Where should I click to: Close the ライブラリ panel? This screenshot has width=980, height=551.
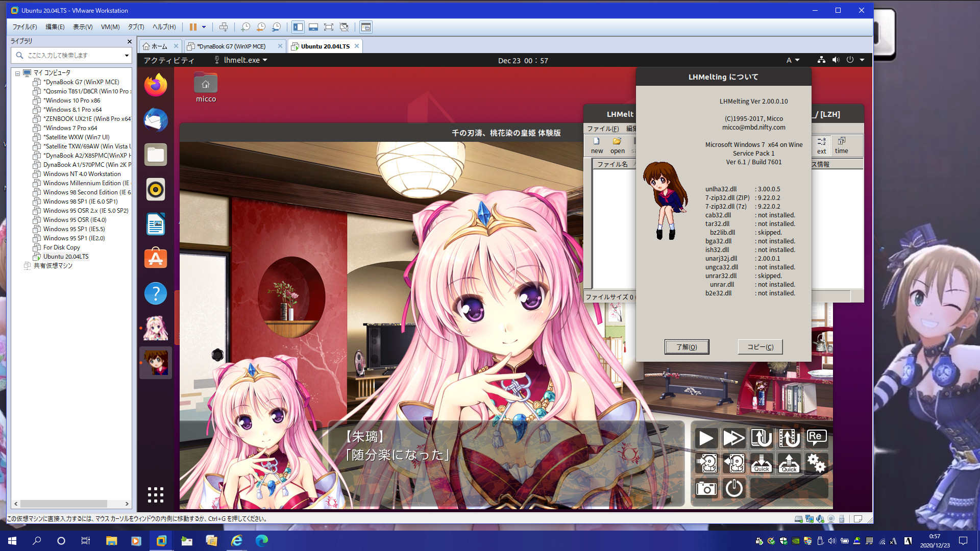pos(129,41)
